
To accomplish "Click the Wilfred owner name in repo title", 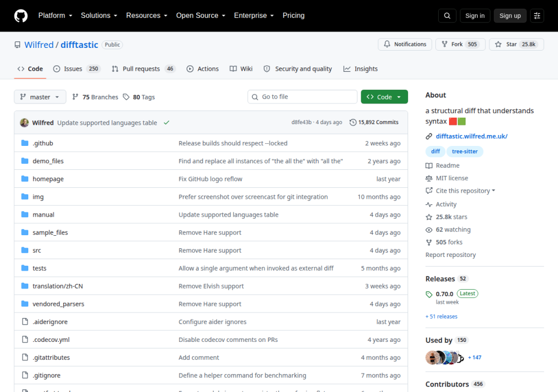I will (x=39, y=45).
